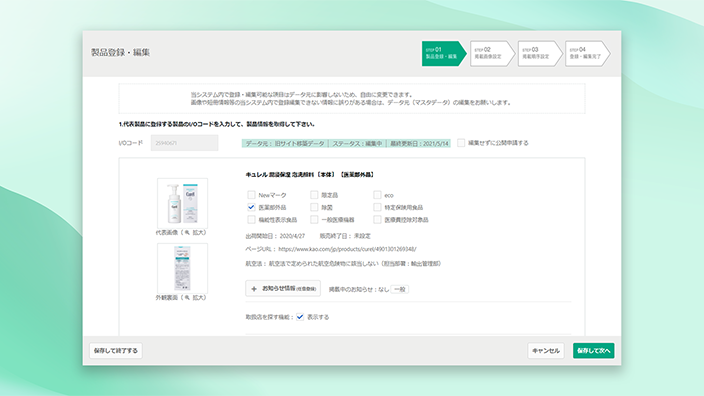Check the Newマーク checkbox
This screenshot has width=704, height=396.
coord(251,195)
